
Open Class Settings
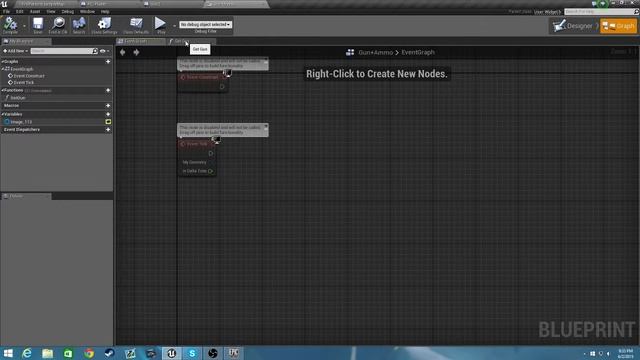pyautogui.click(x=104, y=25)
